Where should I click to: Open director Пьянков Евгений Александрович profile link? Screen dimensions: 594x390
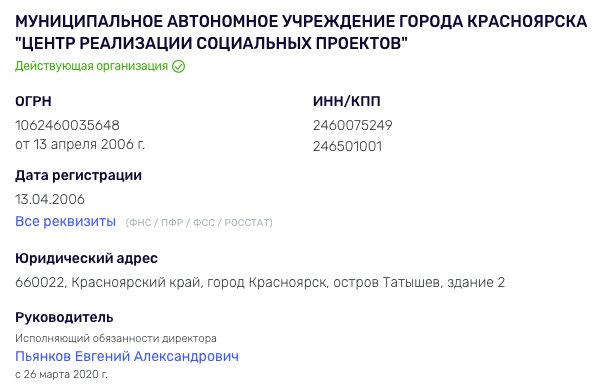pyautogui.click(x=127, y=356)
